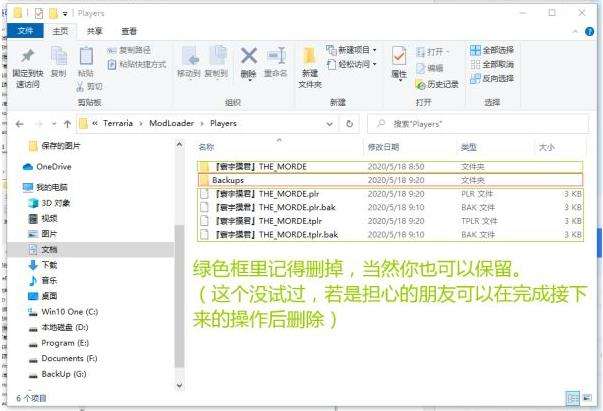Open Music (音乐) in navigation pane
The height and width of the screenshot is (411, 603).
click(43, 280)
